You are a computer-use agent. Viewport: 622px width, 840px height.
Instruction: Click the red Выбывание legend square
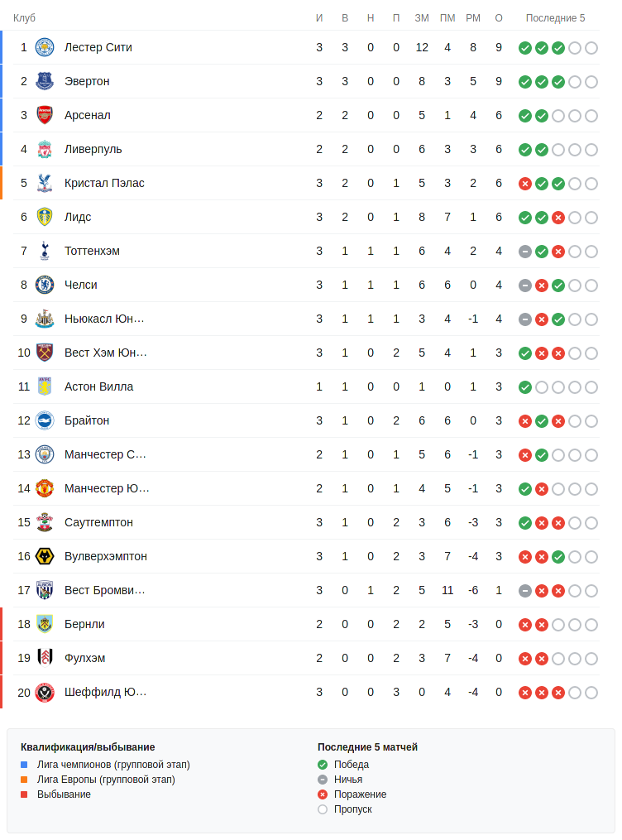(x=24, y=794)
